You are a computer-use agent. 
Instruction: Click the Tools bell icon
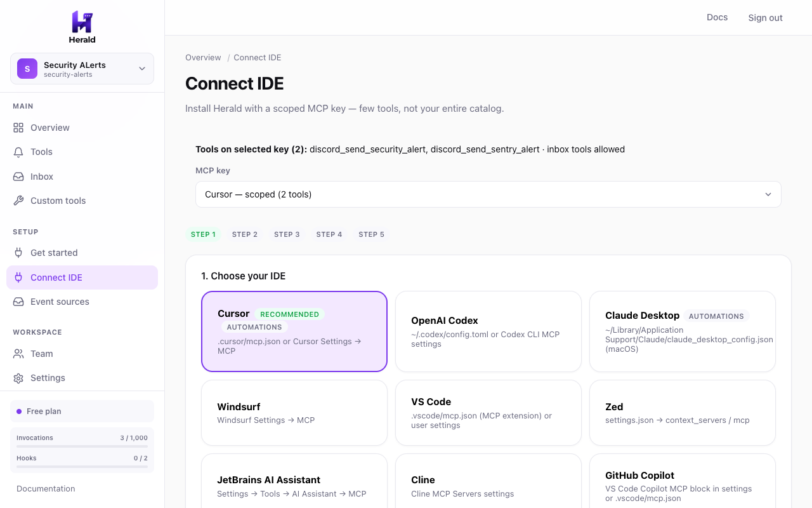[18, 152]
